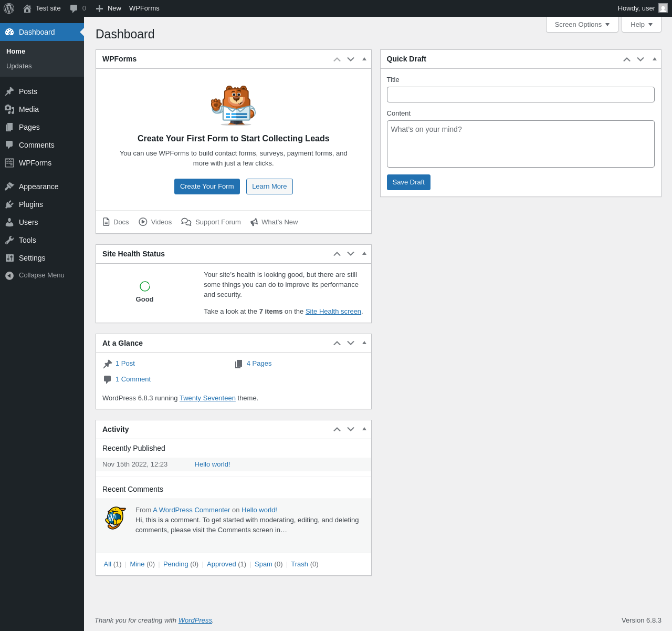Filter comments by Approved
The image size is (672, 631).
(221, 564)
